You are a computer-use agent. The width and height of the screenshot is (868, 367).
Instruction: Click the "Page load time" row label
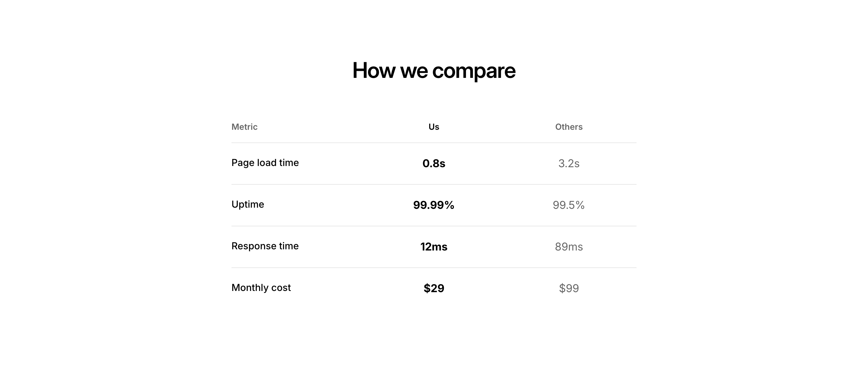point(265,163)
